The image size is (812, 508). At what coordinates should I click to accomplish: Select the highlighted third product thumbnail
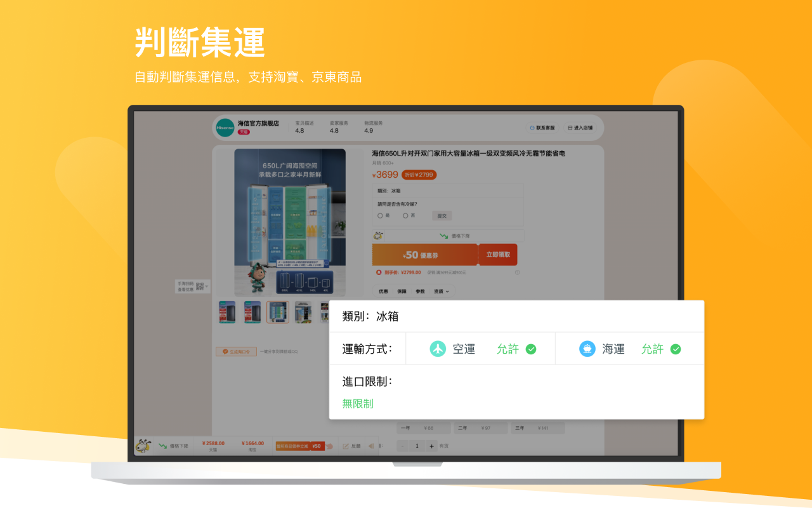click(278, 312)
